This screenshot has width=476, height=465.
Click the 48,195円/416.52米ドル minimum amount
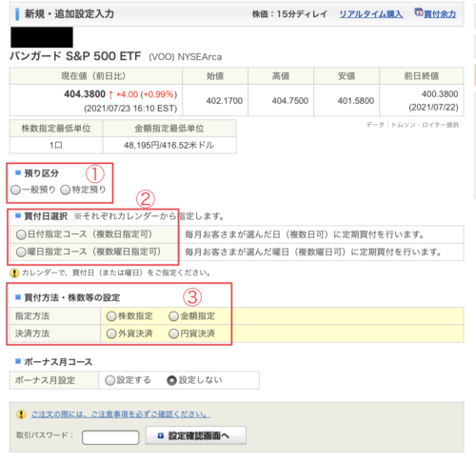169,146
